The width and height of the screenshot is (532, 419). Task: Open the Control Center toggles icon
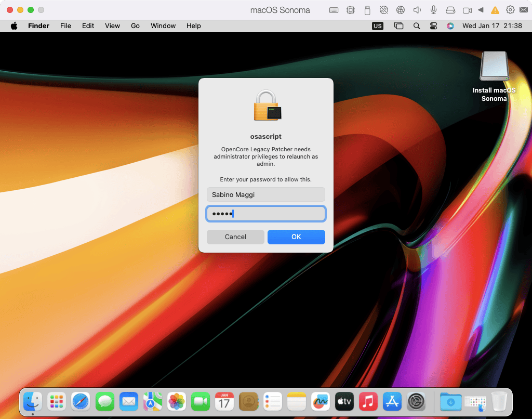click(433, 25)
